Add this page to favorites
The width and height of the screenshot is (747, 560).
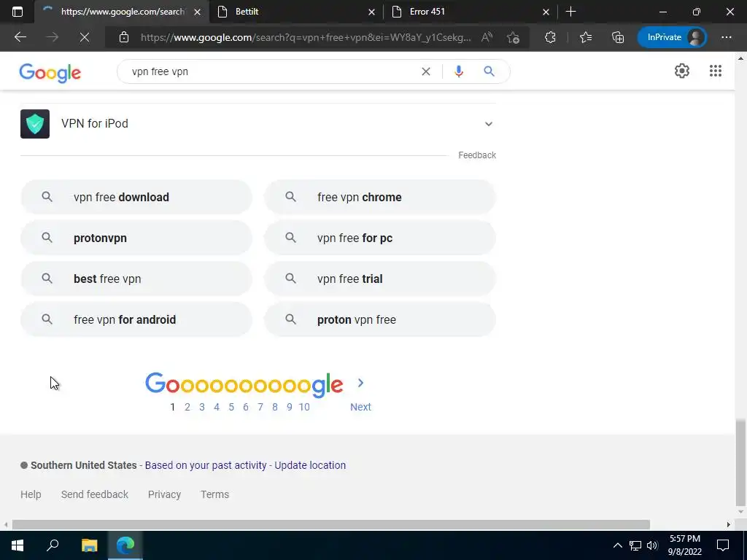[513, 37]
